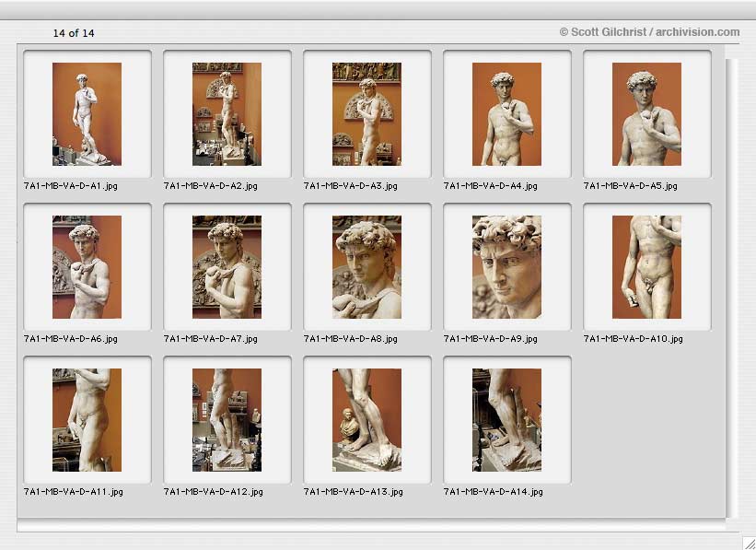756x550 pixels.
Task: View the 7A1-MB-VA-D-A8.jpg head thumbnail
Action: click(366, 267)
